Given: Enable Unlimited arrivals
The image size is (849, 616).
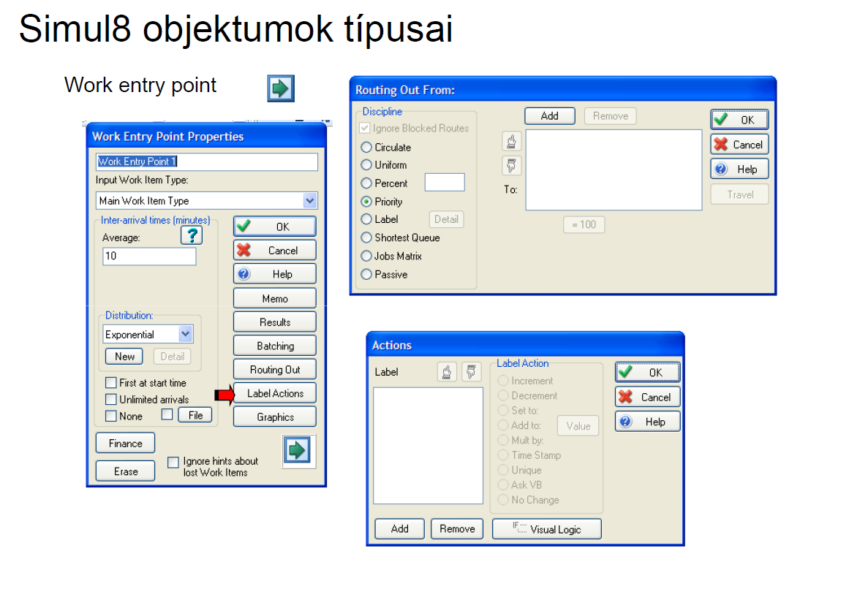Looking at the screenshot, I should pyautogui.click(x=111, y=400).
